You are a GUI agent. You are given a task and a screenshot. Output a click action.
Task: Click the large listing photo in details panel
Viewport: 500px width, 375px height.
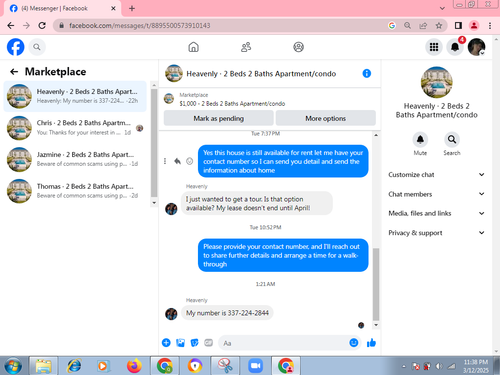[436, 82]
